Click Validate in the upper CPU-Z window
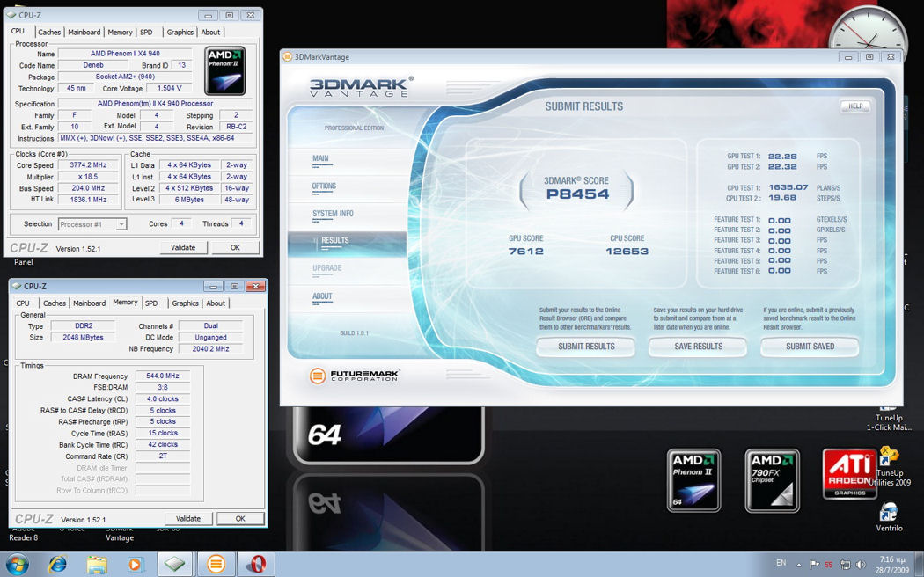The height and width of the screenshot is (577, 924). 183,248
